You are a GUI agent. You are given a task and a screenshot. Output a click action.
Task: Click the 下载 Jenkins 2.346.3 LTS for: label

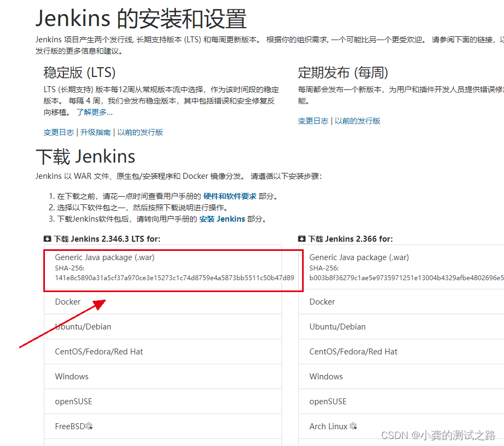[107, 239]
